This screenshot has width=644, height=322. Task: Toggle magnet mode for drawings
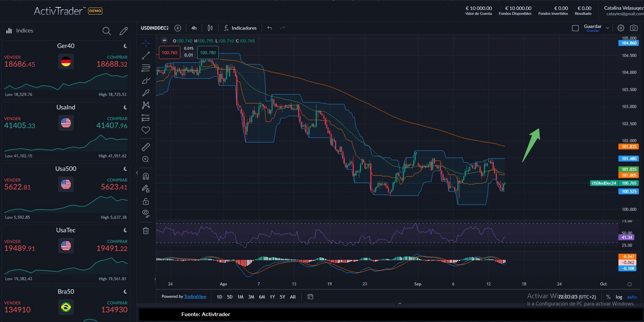click(x=146, y=176)
